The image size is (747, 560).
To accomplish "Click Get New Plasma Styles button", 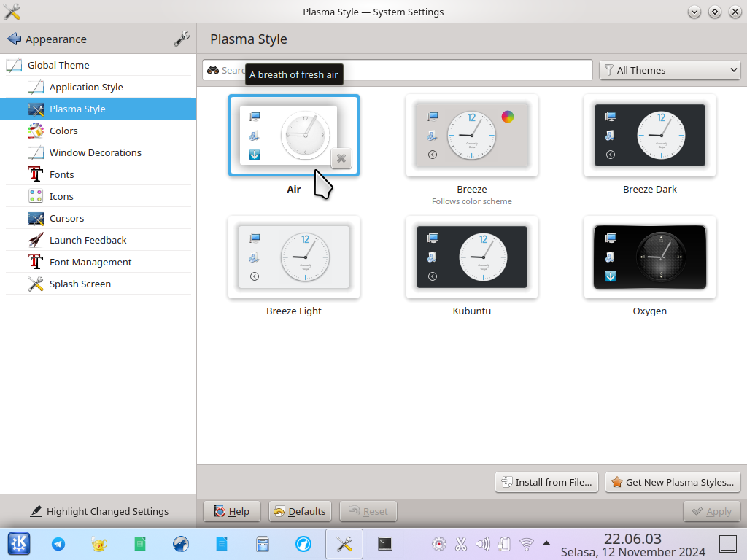I will coord(673,483).
